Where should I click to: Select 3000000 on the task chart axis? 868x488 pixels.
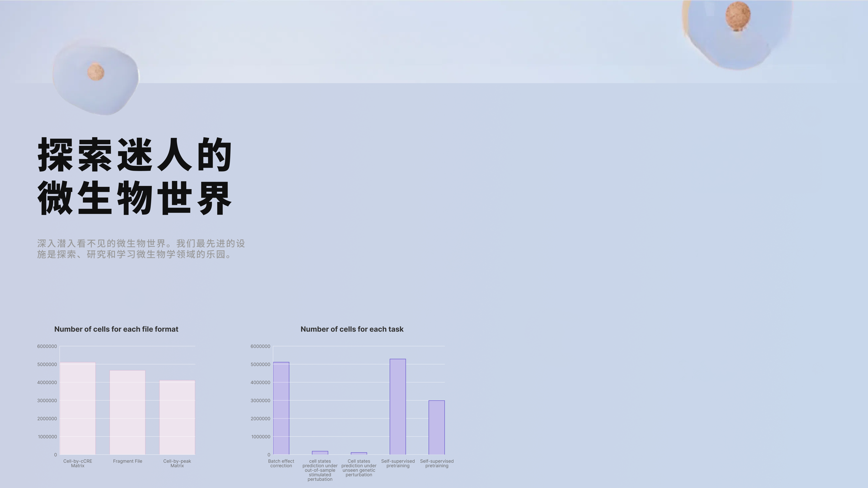260,400
